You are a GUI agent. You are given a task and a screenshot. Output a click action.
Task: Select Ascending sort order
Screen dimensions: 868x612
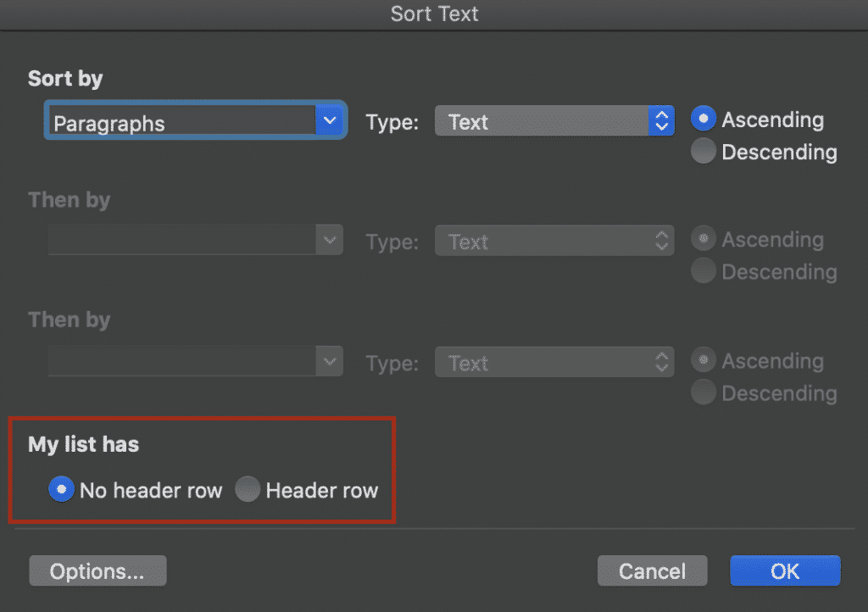tap(704, 119)
